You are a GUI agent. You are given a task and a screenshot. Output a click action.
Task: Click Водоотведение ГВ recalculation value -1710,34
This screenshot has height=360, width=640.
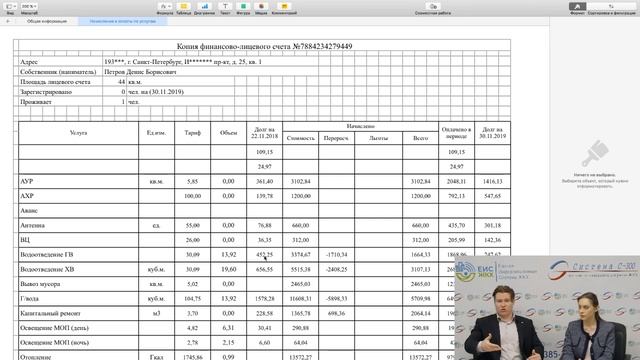tap(336, 255)
